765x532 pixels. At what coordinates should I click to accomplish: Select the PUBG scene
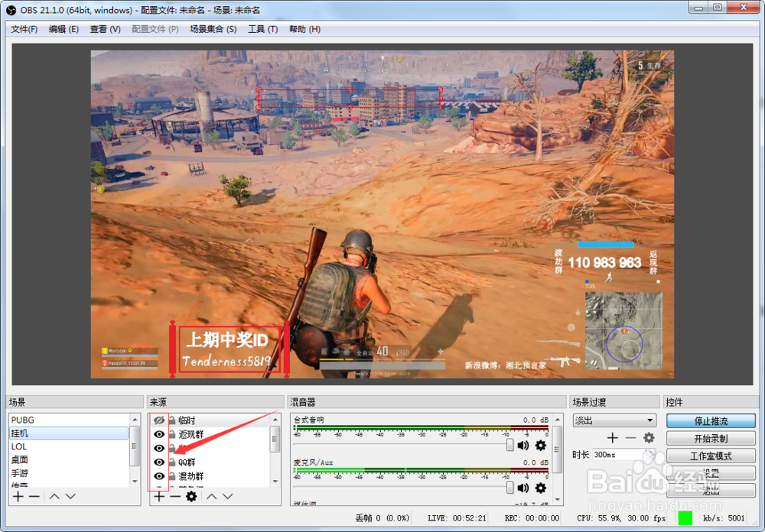(69, 420)
